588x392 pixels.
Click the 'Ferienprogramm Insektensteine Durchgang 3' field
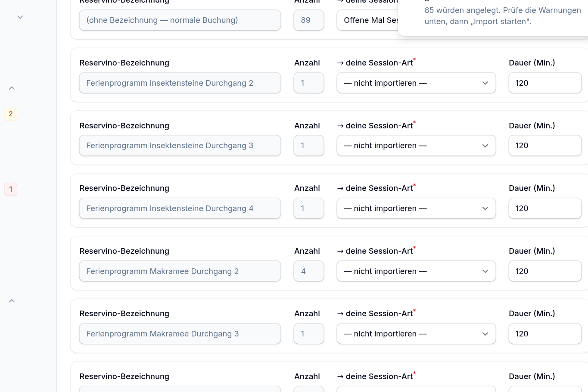(x=180, y=146)
